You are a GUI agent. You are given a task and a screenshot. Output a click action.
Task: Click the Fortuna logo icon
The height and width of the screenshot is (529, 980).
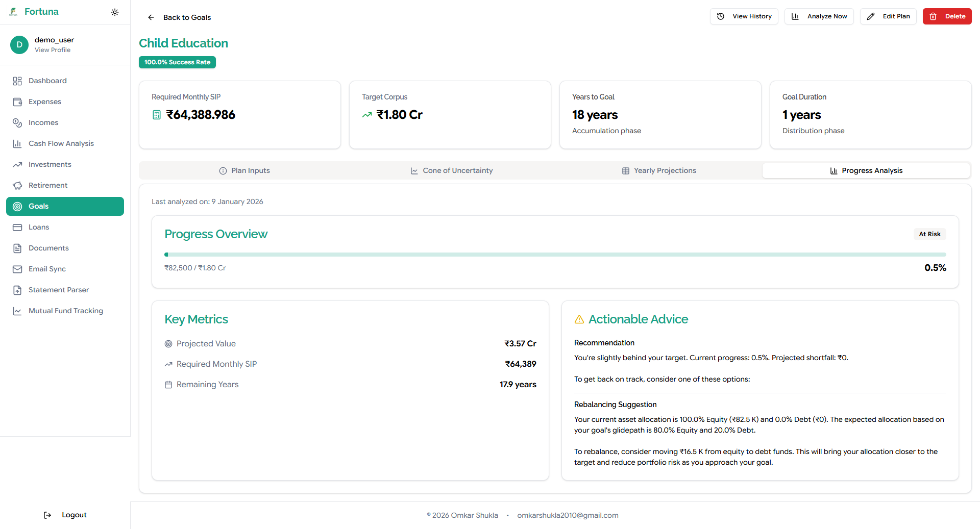(x=14, y=12)
